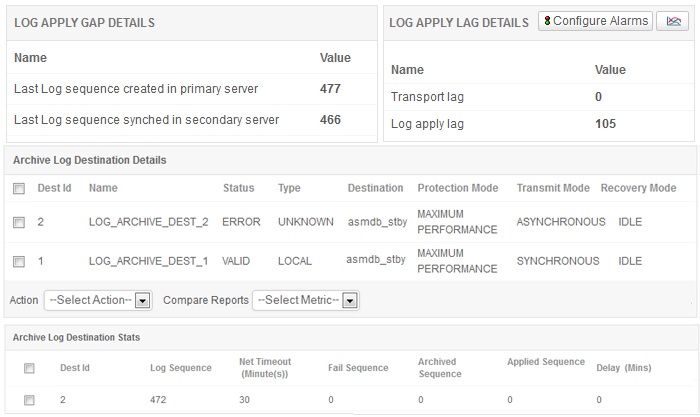Viewport: 700px width, 417px height.
Task: Click the ASYNCHRONOUS transmit mode cell
Action: tap(561, 222)
